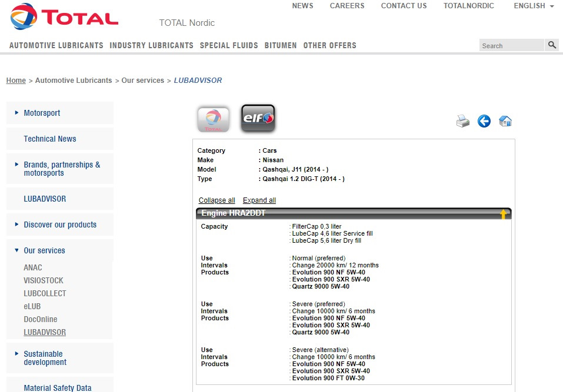Screen dimensions: 563x392
Task: Open CONTACT US page
Action: (x=404, y=6)
